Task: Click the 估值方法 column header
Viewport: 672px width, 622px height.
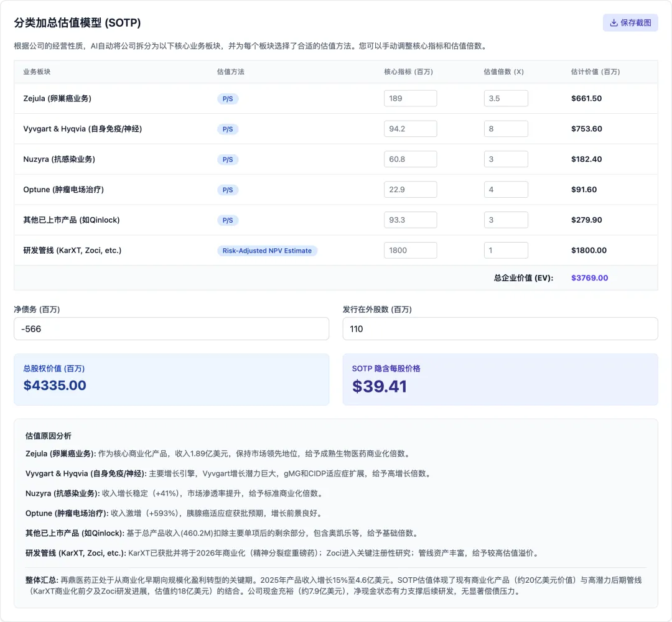Action: pyautogui.click(x=231, y=72)
